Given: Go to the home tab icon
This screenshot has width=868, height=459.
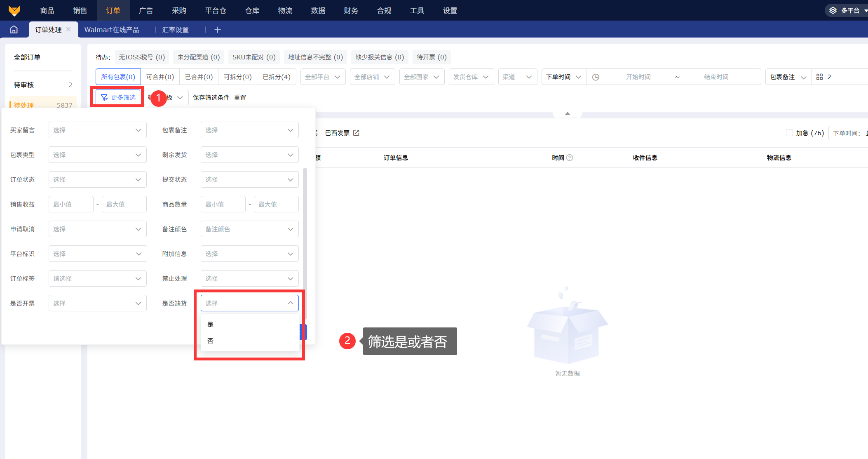Looking at the screenshot, I should coord(14,30).
